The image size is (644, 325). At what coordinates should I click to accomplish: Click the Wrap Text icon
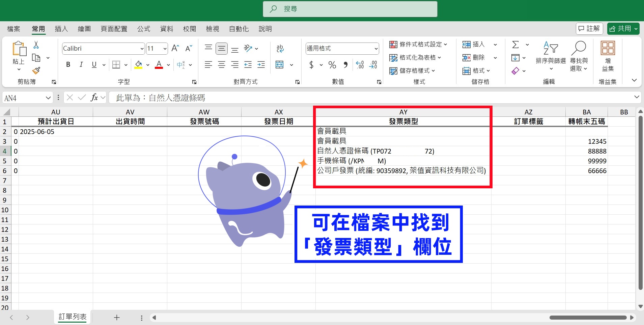coord(280,48)
